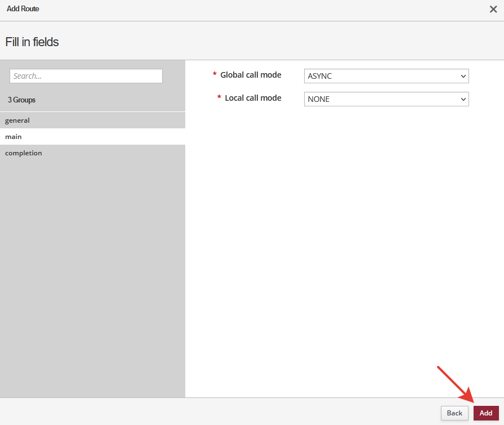Open the Local call mode dropdown
The height and width of the screenshot is (425, 504).
click(386, 99)
